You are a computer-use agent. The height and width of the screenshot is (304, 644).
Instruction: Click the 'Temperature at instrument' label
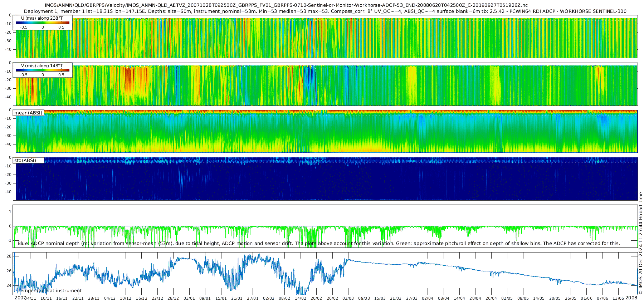coord(49,291)
